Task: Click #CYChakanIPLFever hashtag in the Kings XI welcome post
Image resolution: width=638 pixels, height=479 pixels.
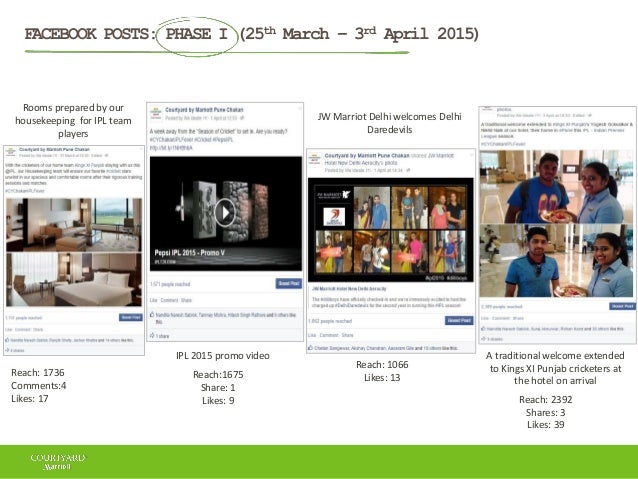Action: 503,144
